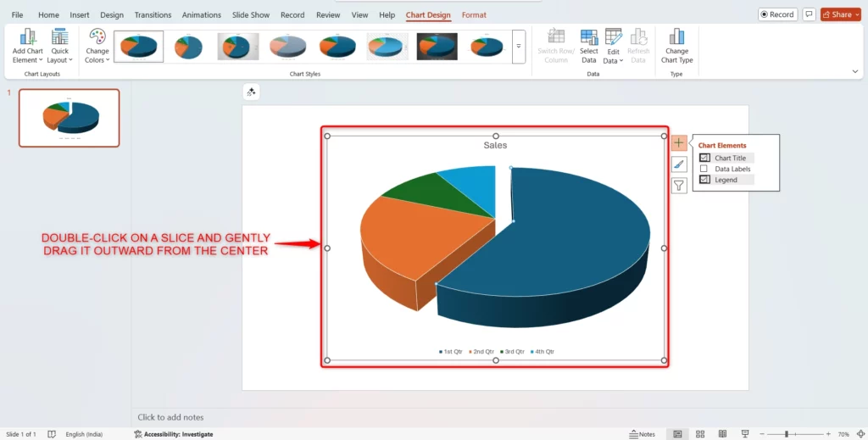Click the Comments icon near Record

pyautogui.click(x=809, y=14)
